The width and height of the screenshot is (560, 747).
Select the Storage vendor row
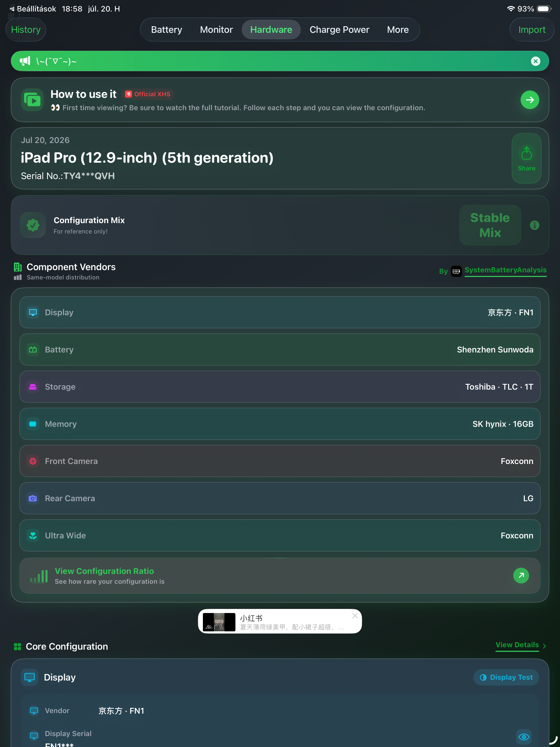(280, 387)
